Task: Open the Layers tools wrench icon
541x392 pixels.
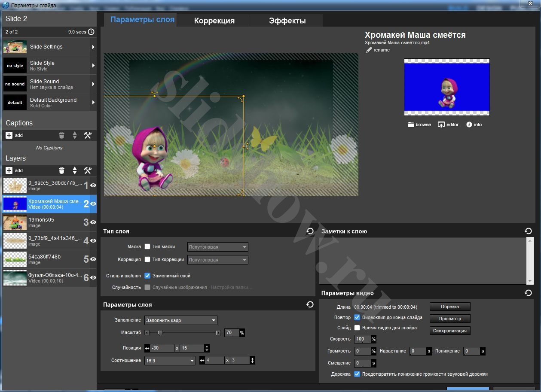Action: (x=88, y=170)
